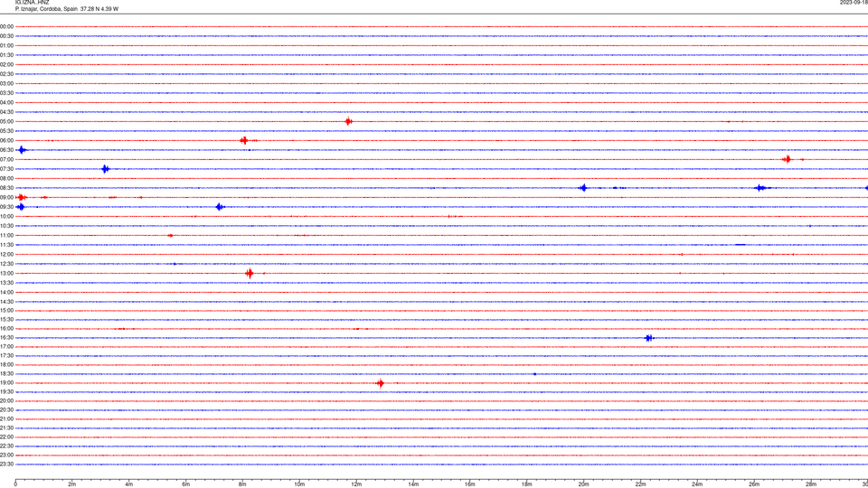Click the station location text P. Iznajar, Cordoba, Spain

[46, 9]
